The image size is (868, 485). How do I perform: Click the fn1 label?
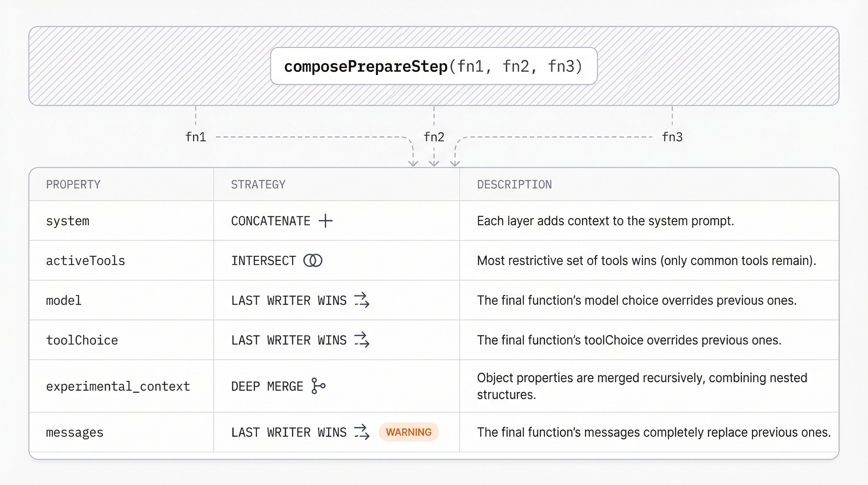(x=196, y=137)
